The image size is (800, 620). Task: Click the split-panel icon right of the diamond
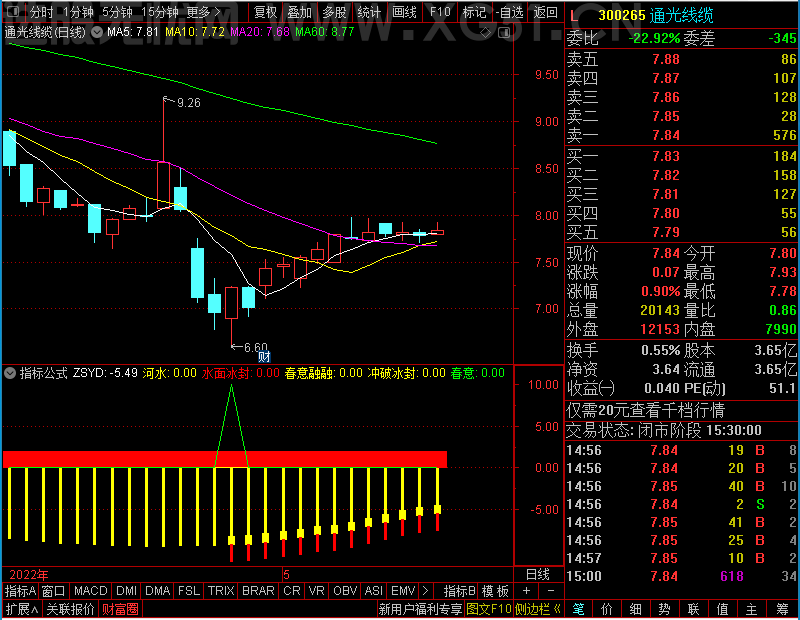point(504,33)
